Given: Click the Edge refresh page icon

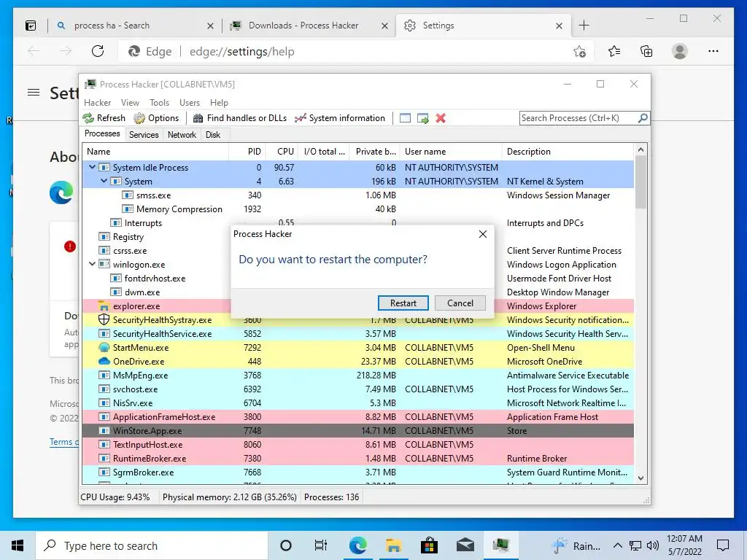Looking at the screenshot, I should coord(98,51).
